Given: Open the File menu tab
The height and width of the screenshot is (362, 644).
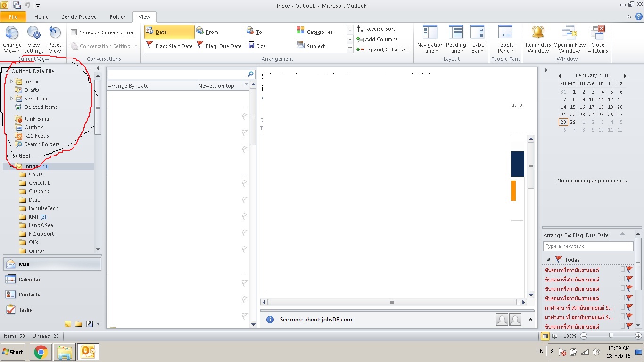Looking at the screenshot, I should 13,17.
